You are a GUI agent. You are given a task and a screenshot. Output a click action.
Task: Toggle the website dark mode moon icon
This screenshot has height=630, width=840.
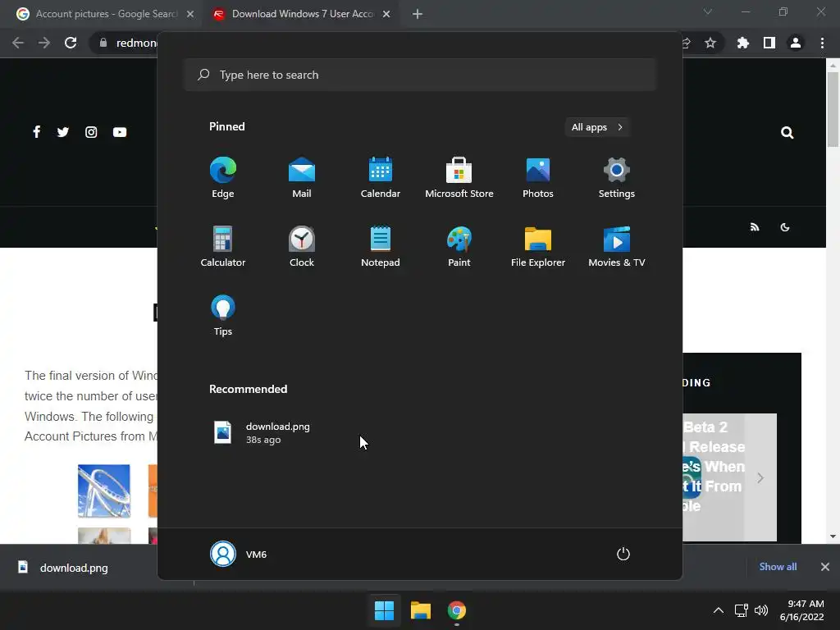(x=785, y=227)
